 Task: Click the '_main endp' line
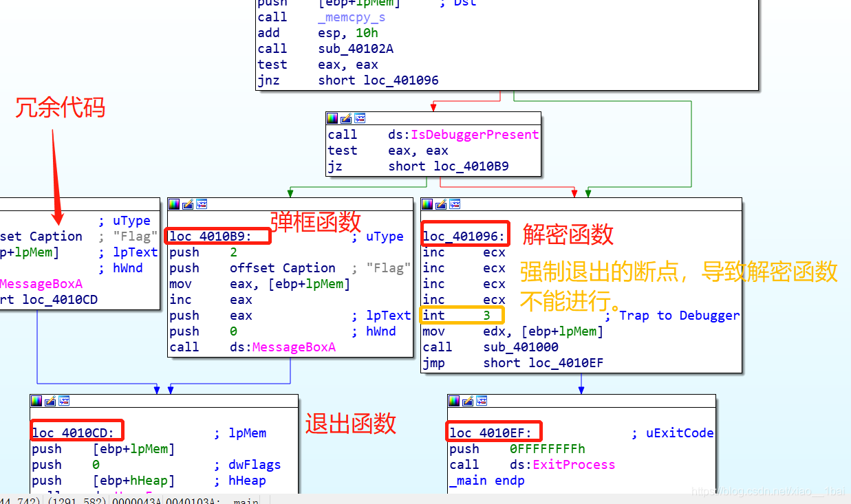tap(487, 481)
